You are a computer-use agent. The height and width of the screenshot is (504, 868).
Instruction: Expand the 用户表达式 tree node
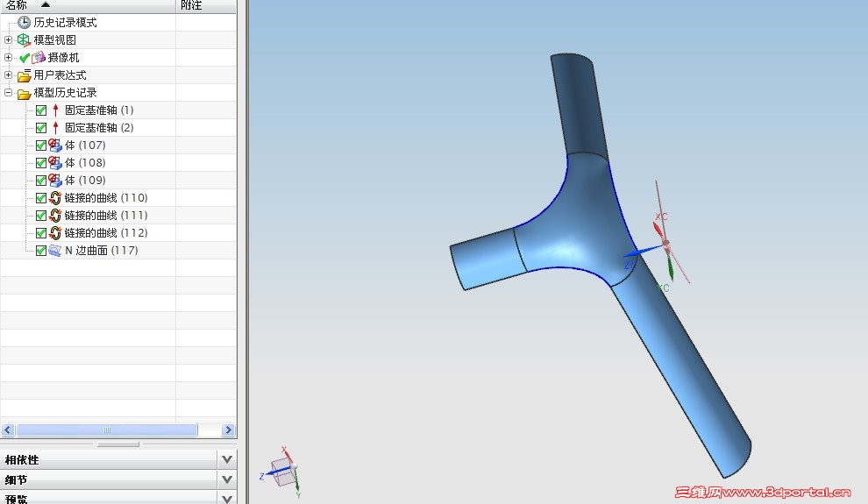click(8, 75)
